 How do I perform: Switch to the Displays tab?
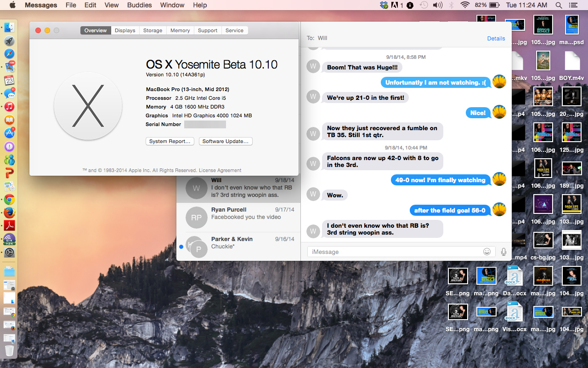125,30
